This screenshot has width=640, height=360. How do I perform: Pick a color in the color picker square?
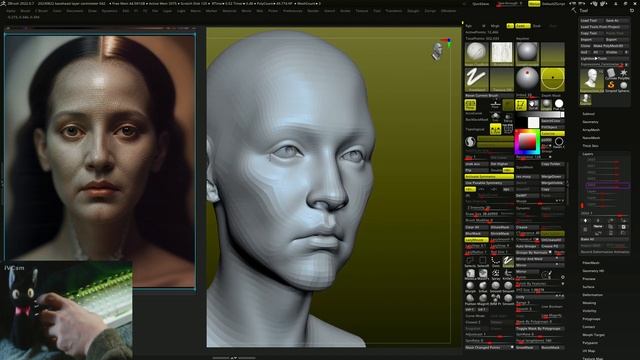click(x=527, y=142)
